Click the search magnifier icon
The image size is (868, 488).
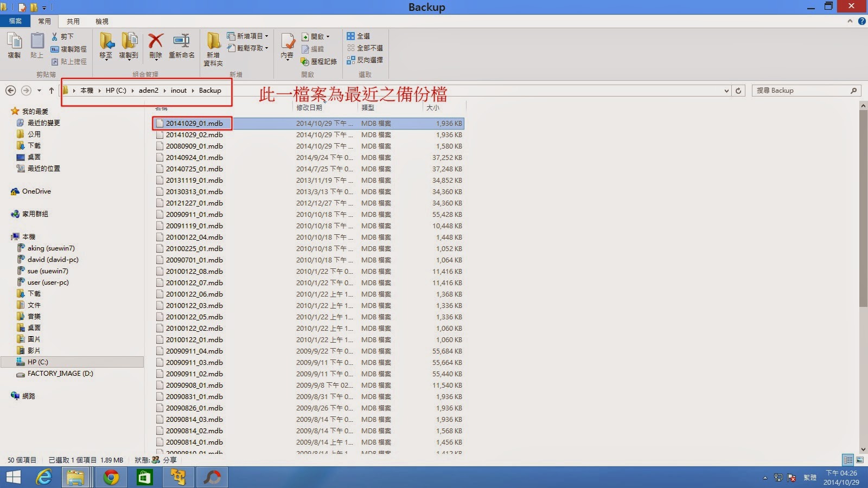click(x=854, y=91)
